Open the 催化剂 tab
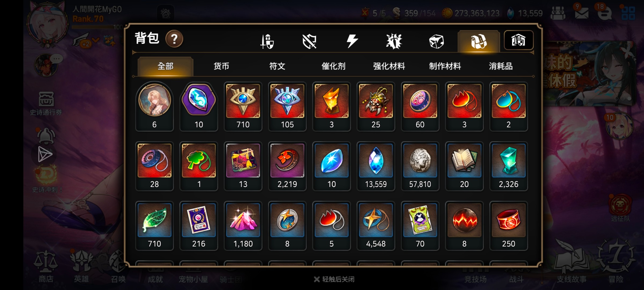Screen dimensions: 644x290 (x=333, y=66)
